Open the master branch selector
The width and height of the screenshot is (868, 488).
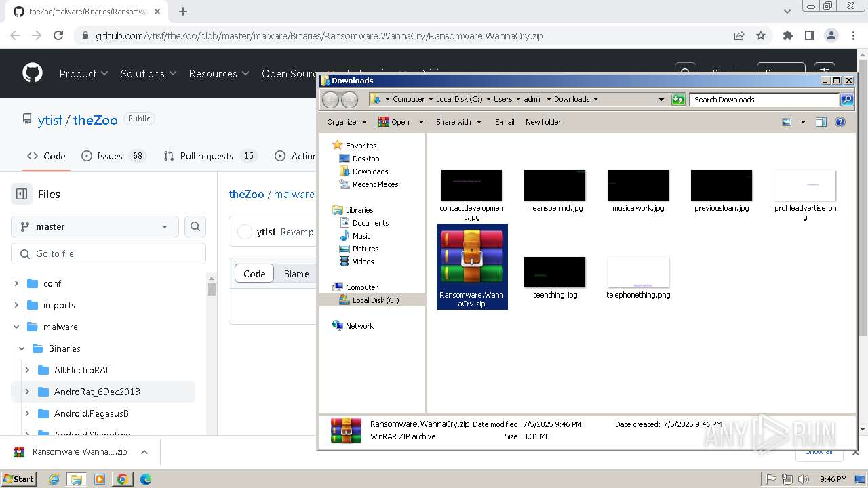(x=95, y=226)
